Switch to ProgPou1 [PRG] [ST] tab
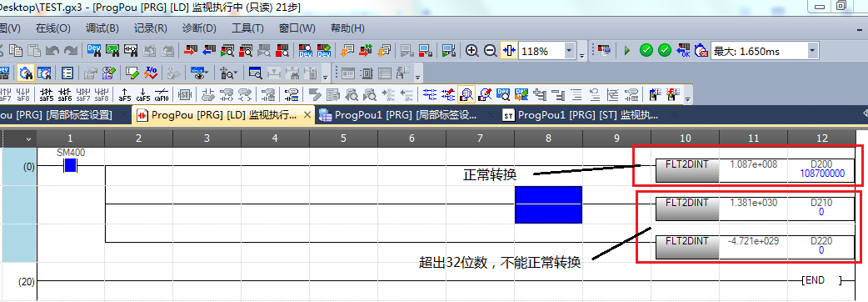 pos(580,115)
